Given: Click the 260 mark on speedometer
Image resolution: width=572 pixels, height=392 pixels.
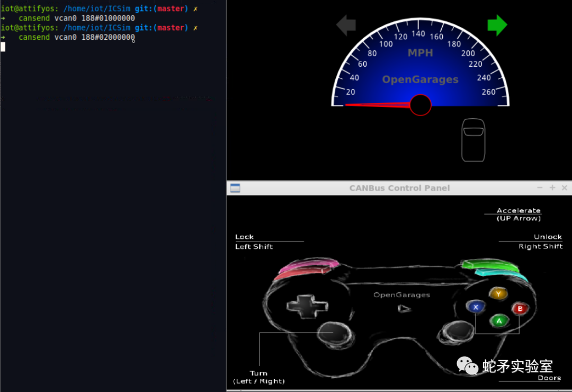Looking at the screenshot, I should click(x=488, y=92).
